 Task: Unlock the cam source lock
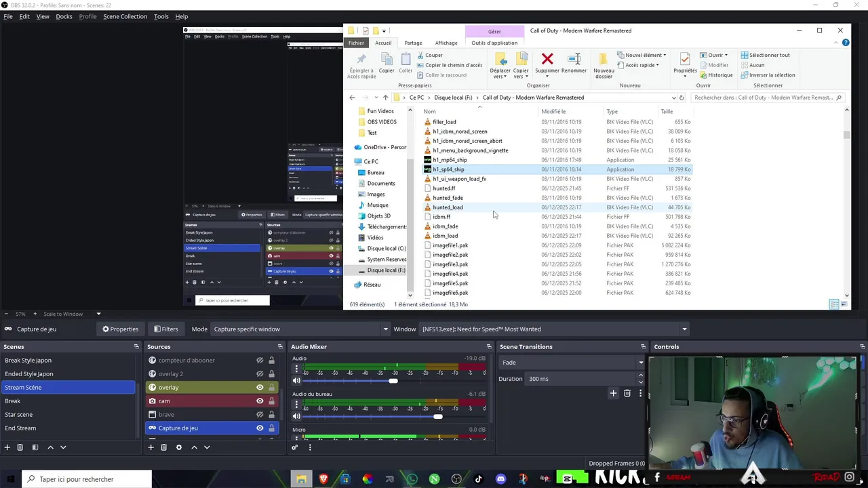271,401
